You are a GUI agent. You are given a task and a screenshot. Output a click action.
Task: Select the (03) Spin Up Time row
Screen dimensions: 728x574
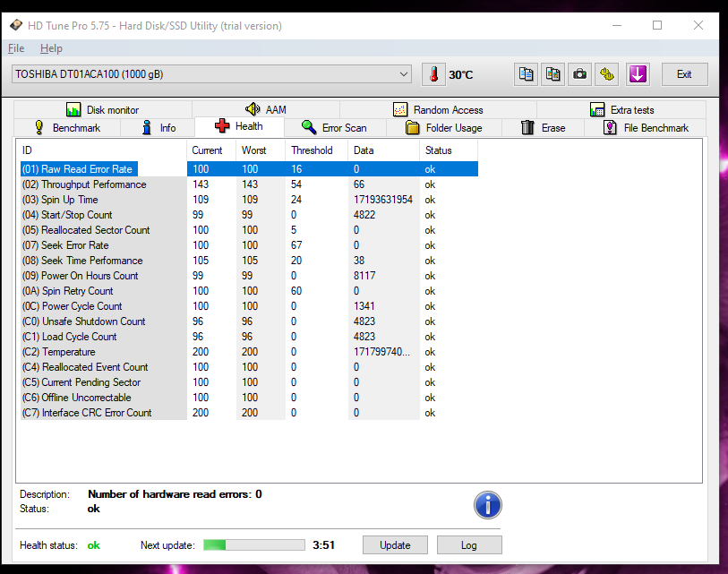click(x=249, y=200)
